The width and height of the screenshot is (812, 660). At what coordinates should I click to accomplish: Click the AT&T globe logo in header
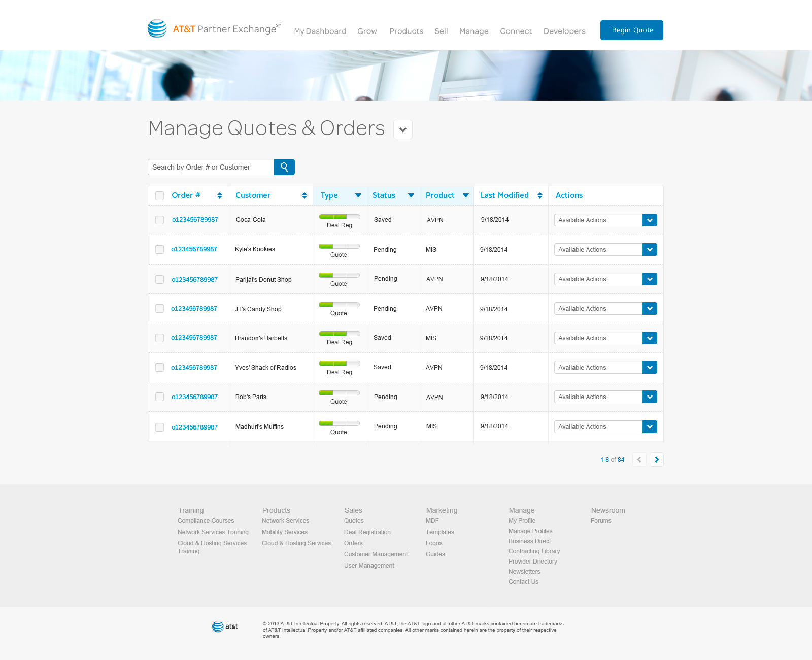[157, 29]
